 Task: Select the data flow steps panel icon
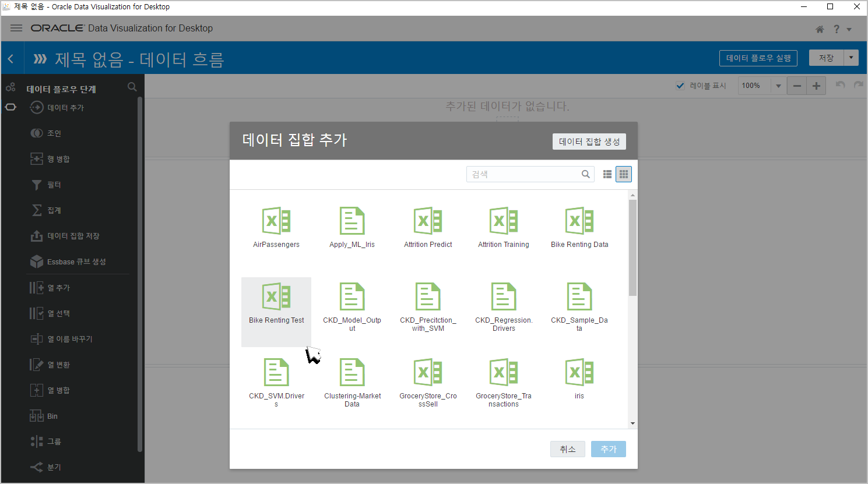tap(10, 107)
